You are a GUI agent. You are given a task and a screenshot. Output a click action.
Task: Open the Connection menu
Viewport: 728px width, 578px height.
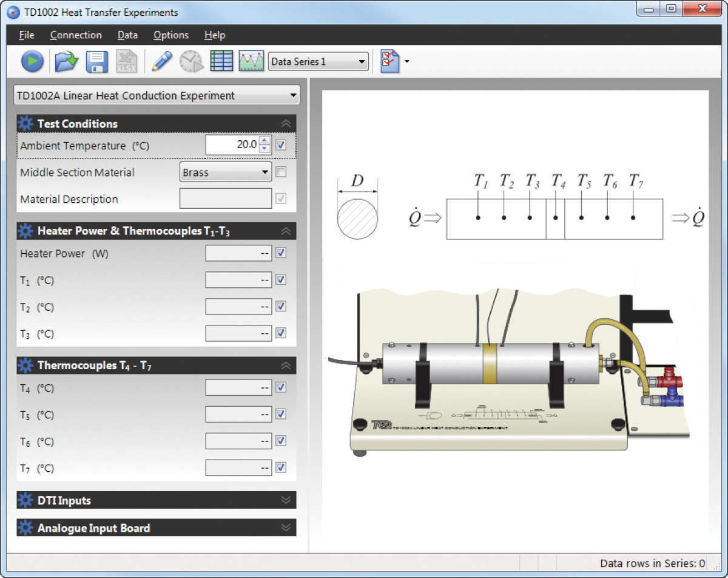tap(76, 35)
